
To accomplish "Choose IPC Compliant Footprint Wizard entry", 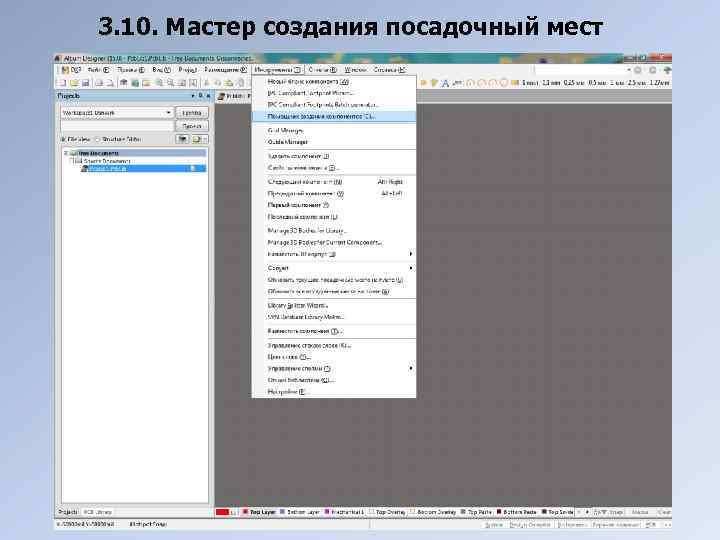I will [x=334, y=93].
